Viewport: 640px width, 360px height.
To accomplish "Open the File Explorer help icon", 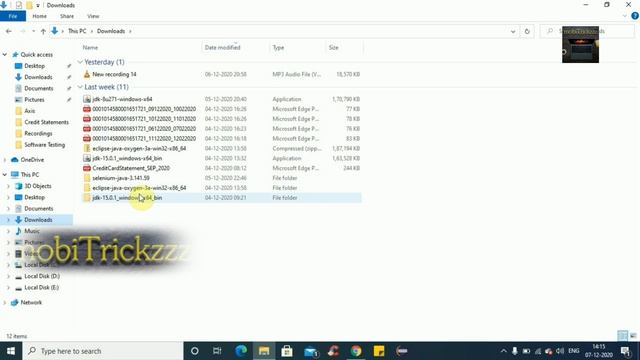I will click(635, 16).
